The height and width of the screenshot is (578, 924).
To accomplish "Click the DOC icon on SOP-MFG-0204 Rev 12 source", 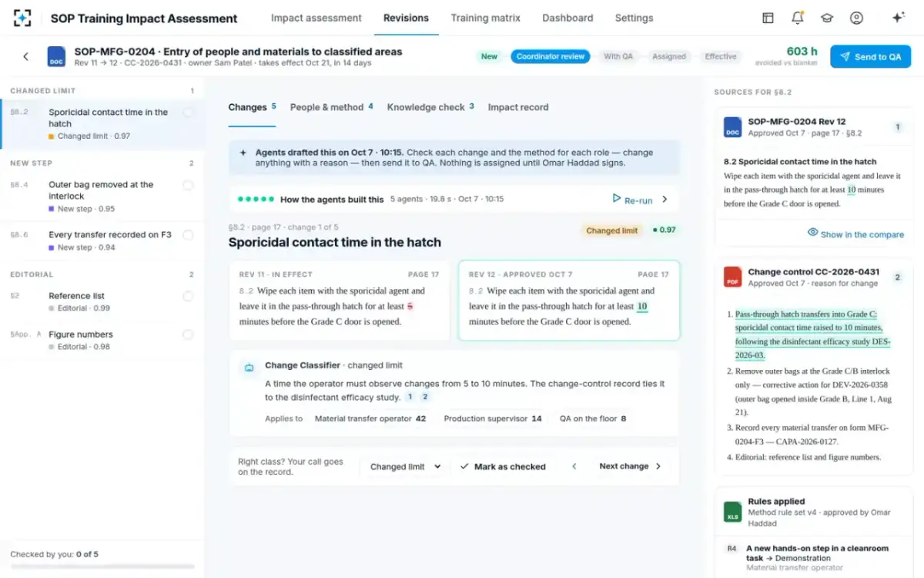I will pyautogui.click(x=732, y=127).
